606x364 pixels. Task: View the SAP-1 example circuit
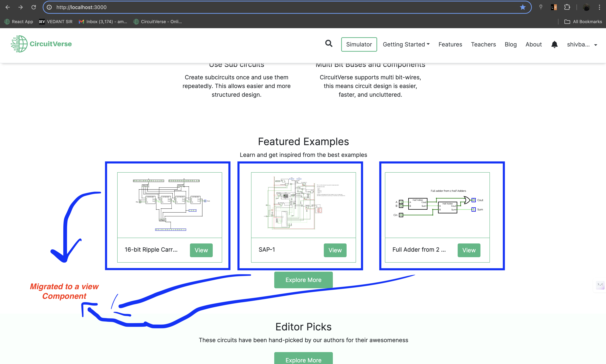(x=335, y=250)
